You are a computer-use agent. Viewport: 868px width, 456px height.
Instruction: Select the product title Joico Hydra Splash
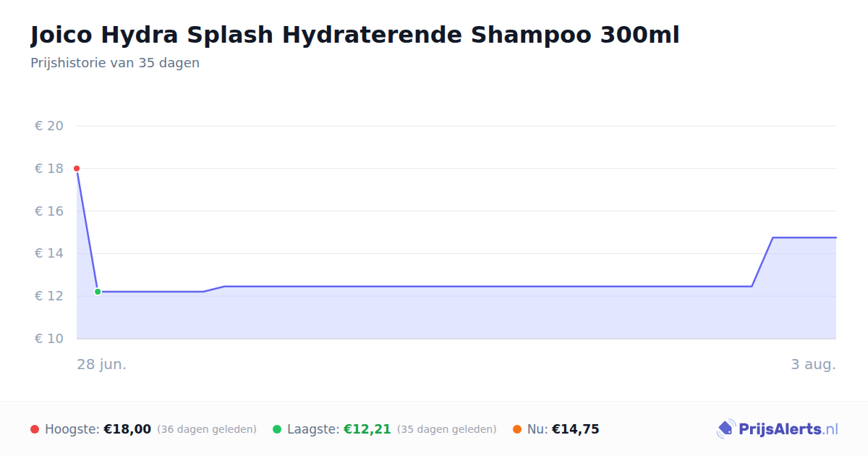[x=355, y=35]
